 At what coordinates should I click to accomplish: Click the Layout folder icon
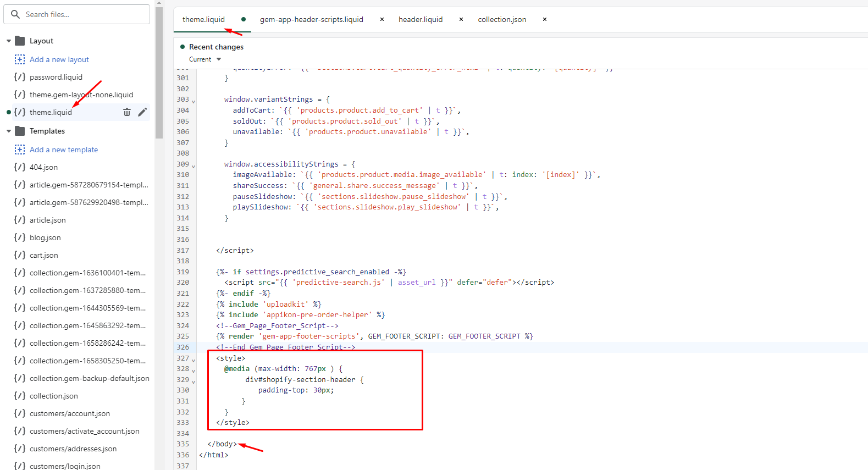click(x=20, y=41)
